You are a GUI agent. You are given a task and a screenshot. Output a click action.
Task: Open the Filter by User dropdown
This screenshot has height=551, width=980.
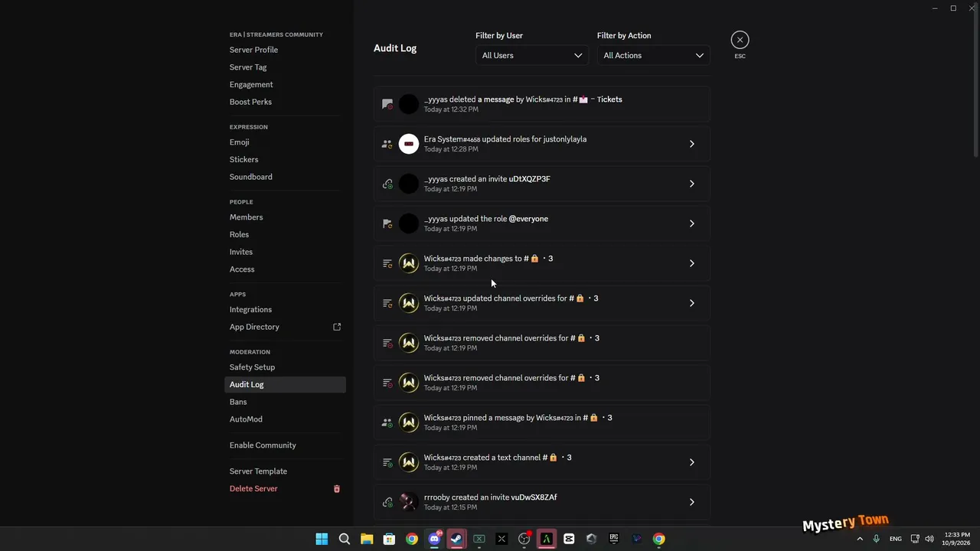[532, 55]
